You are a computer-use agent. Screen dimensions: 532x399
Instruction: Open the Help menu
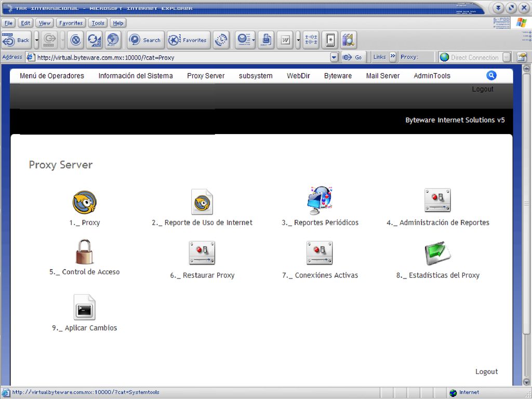coord(118,23)
